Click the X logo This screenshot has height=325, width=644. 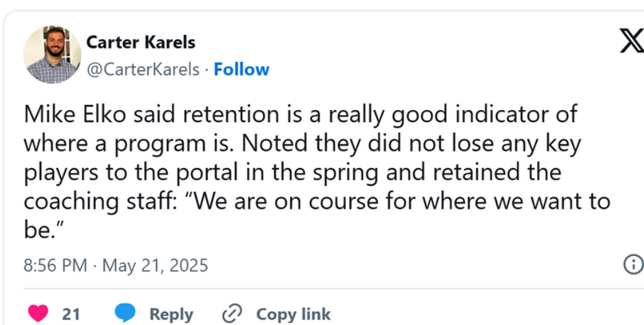click(x=630, y=42)
